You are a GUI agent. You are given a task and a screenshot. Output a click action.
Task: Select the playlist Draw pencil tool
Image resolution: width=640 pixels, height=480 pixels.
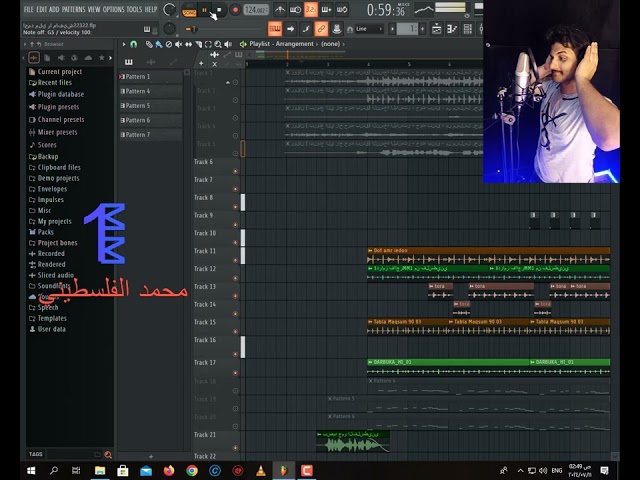(149, 44)
